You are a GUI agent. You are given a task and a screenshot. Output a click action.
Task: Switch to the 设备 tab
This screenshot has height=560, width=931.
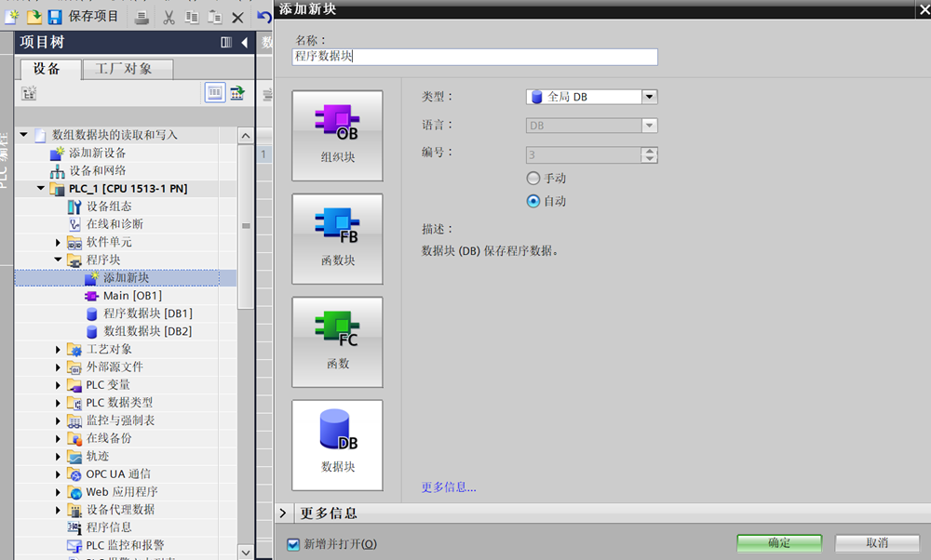[x=47, y=69]
